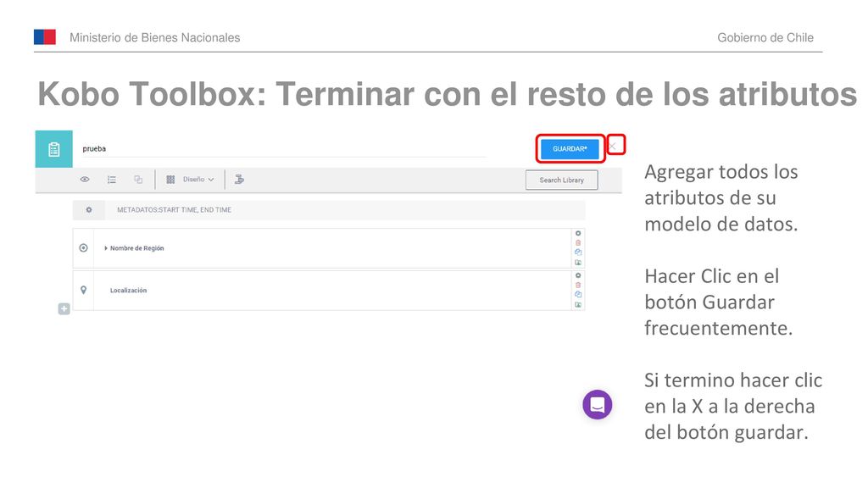Click the hand icon after Diseño

point(239,180)
